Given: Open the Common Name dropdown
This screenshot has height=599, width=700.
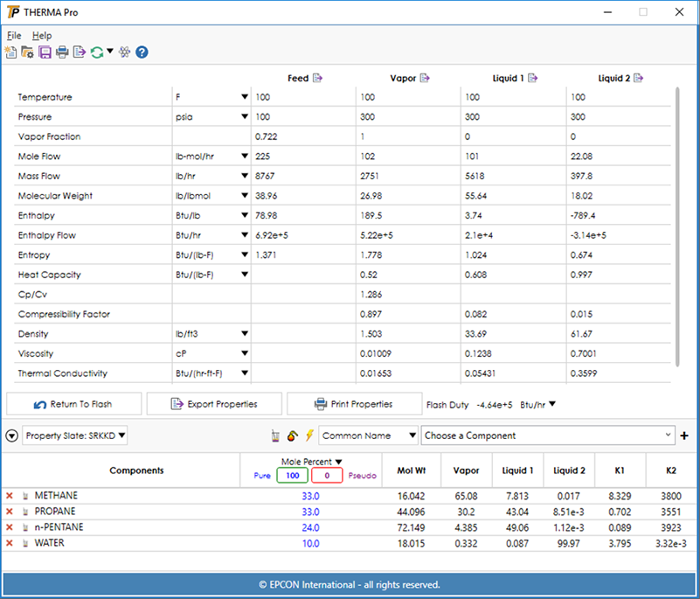Looking at the screenshot, I should (x=368, y=435).
